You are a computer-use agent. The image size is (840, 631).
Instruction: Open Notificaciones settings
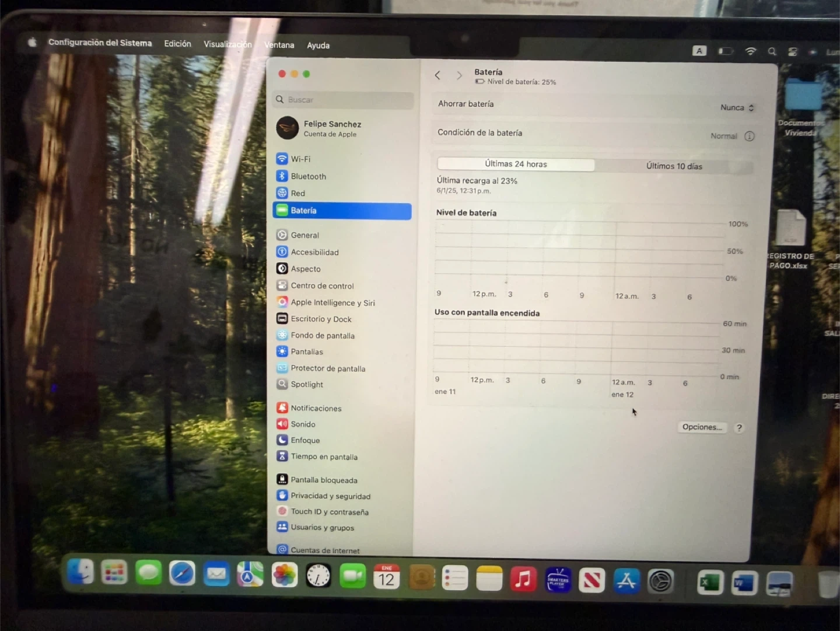pos(316,408)
